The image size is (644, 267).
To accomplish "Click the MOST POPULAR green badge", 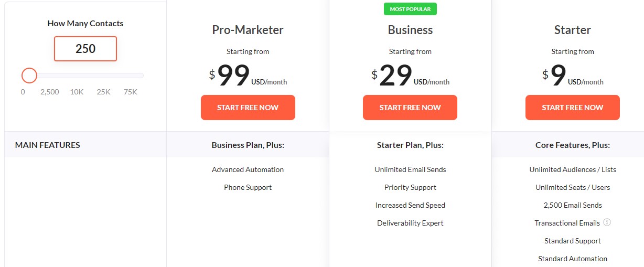I will [x=410, y=9].
